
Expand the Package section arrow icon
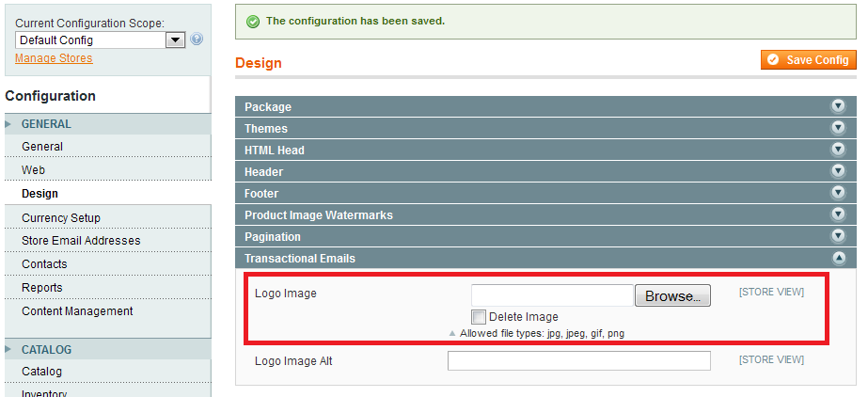[838, 106]
